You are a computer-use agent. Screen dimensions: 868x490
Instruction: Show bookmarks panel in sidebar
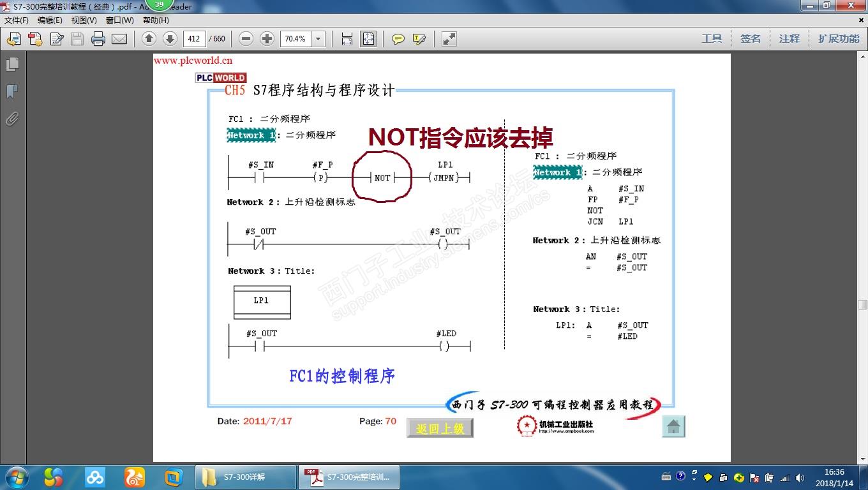click(12, 92)
